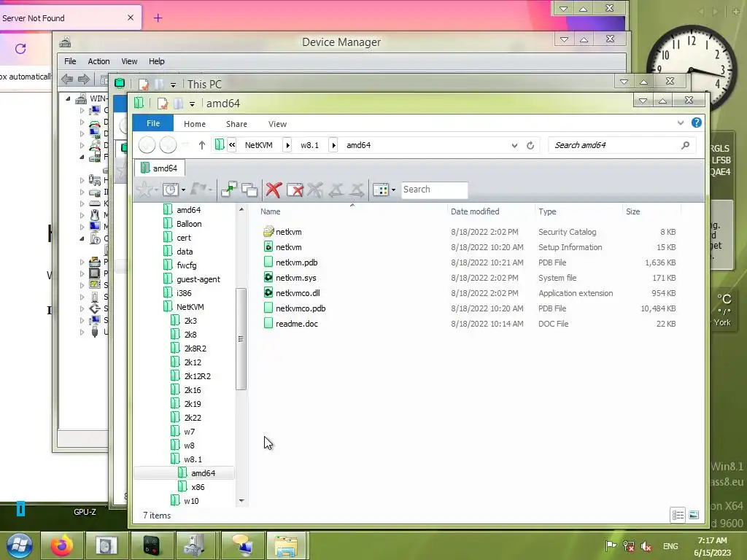Open explorer help question mark
Screen dimensions: 747x560
(x=697, y=122)
